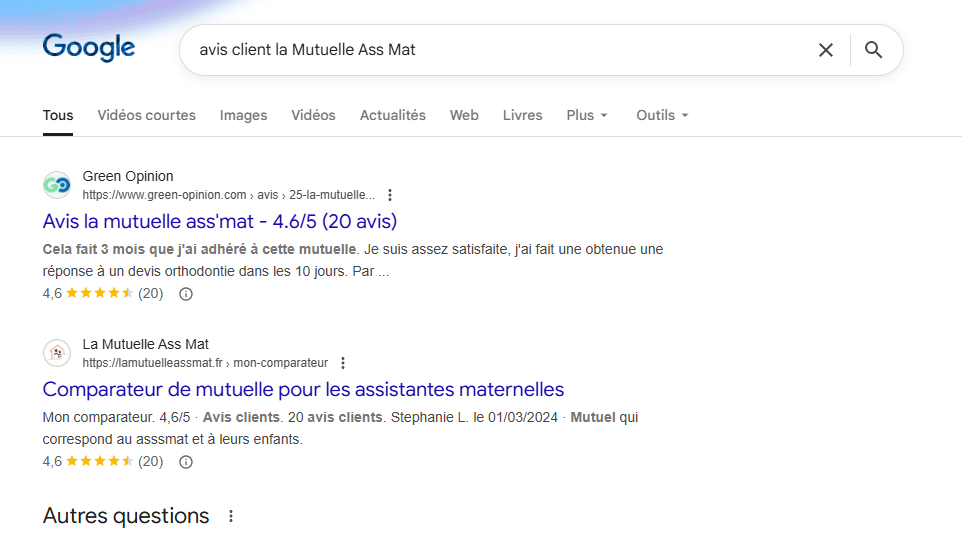
Task: Open three-dot menu next to Autres questions
Action: coord(231,517)
